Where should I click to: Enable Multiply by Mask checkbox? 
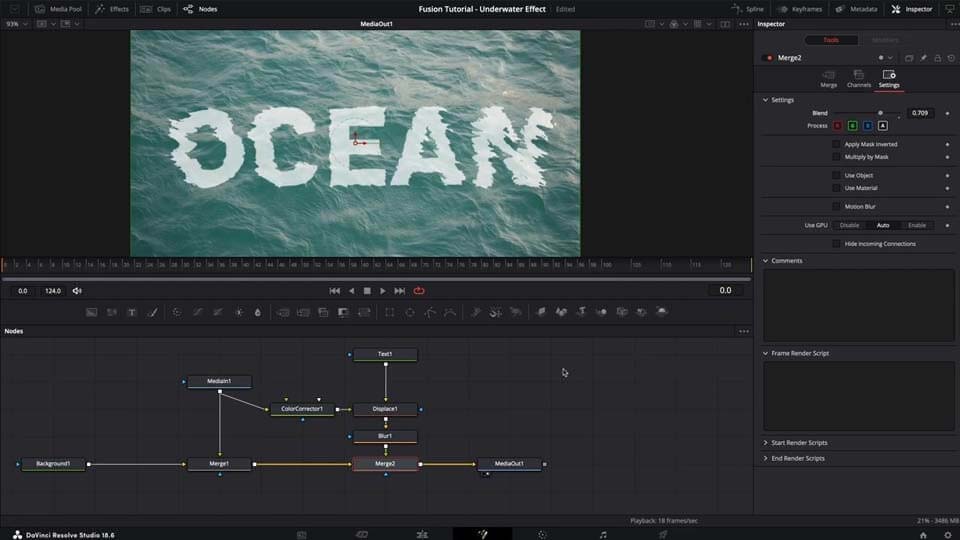pyautogui.click(x=836, y=157)
